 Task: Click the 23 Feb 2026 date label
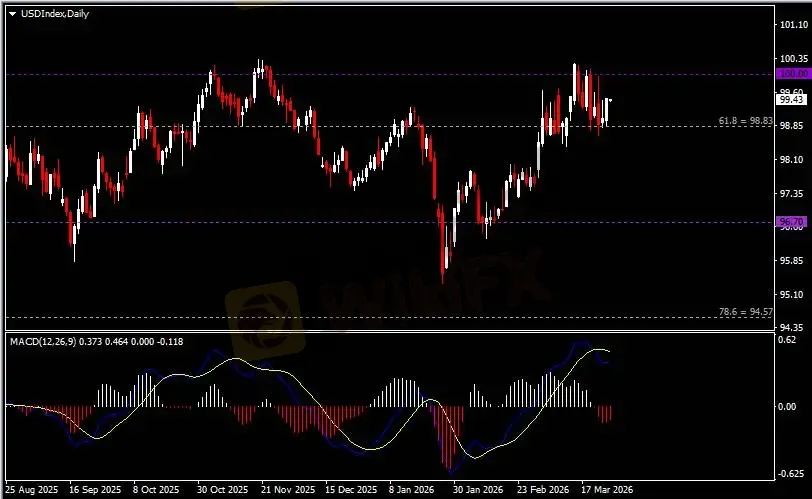pos(543,489)
